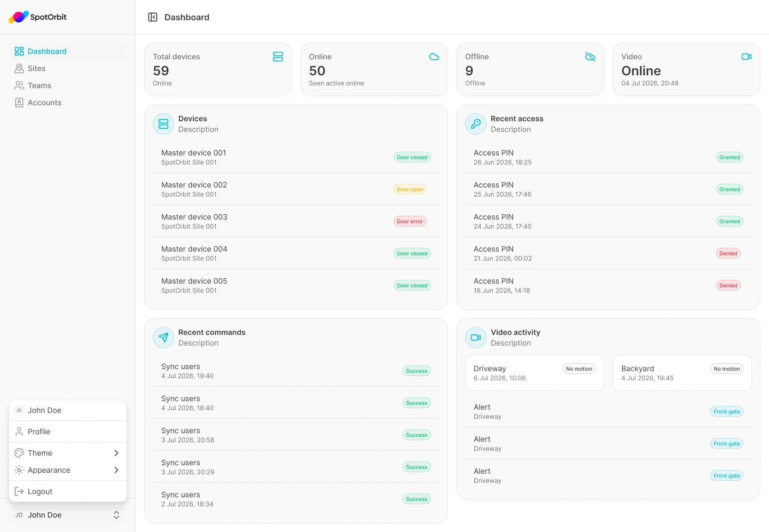Open Access PIN from 25 Jun 2026, 17:46
This screenshot has height=532, width=769.
click(x=608, y=189)
